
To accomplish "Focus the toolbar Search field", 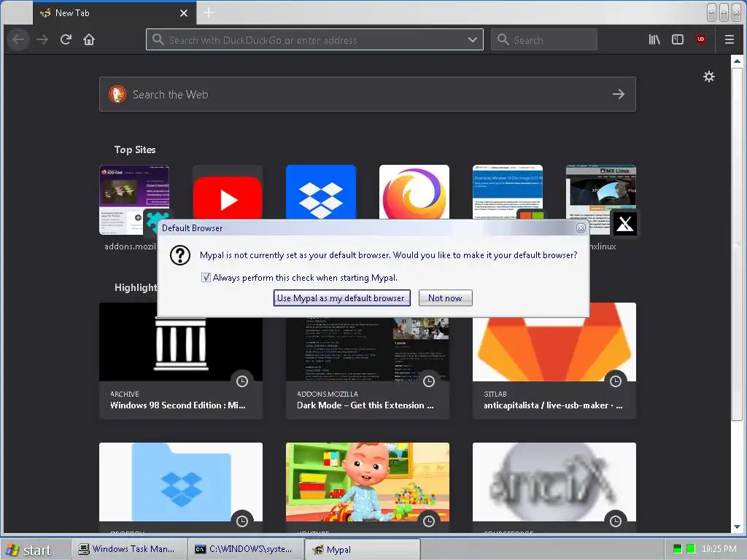I will 544,39.
